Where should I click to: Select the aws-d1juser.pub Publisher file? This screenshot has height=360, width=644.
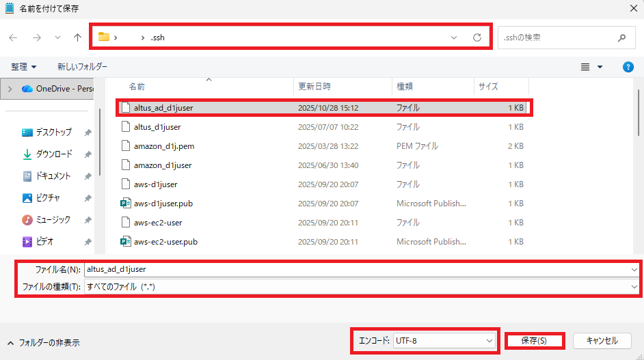[x=163, y=204]
